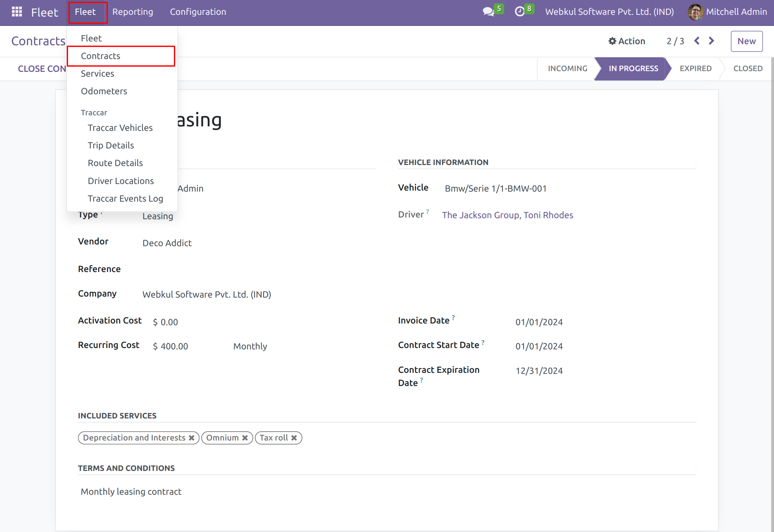Image resolution: width=774 pixels, height=532 pixels.
Task: Go to next contract record arrow
Action: 711,41
